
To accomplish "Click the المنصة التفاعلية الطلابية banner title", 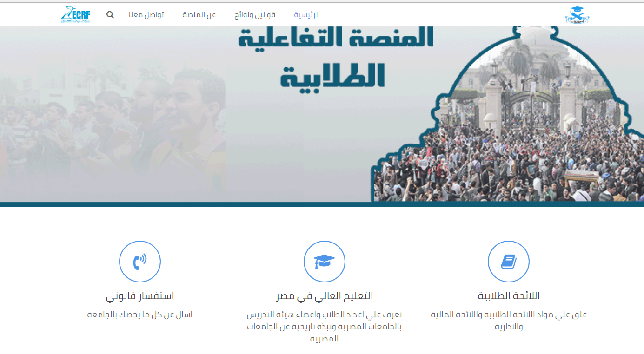I will [335, 58].
